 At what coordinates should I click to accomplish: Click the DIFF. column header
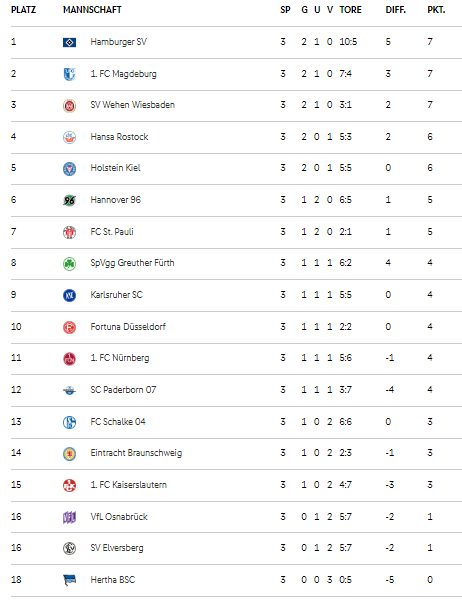395,10
